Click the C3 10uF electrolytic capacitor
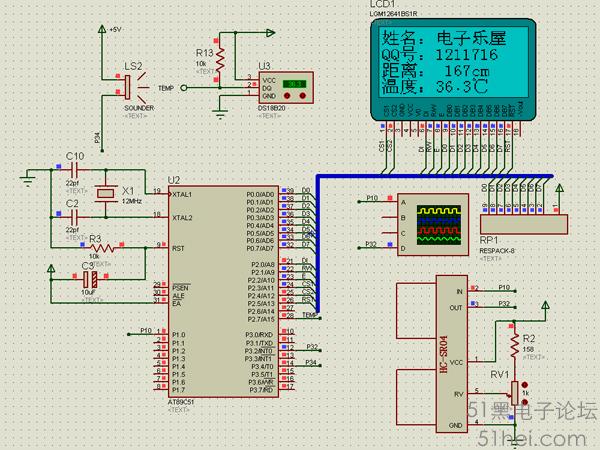This screenshot has width=600, height=450. (x=90, y=280)
